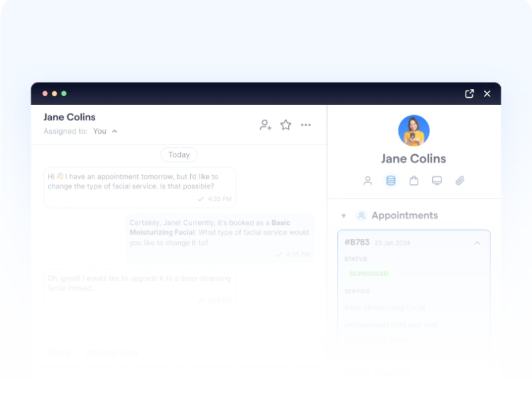
Task: Open the paperclip attachments icon
Action: point(460,180)
